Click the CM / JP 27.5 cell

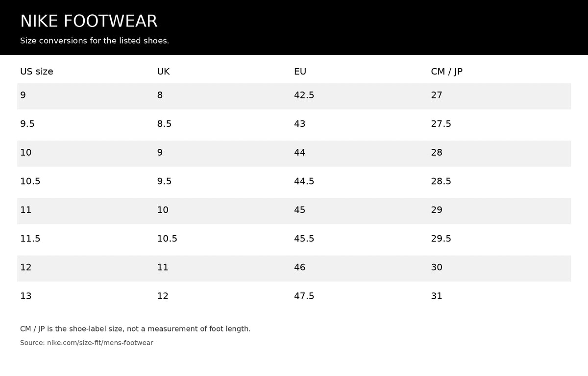[499, 124]
